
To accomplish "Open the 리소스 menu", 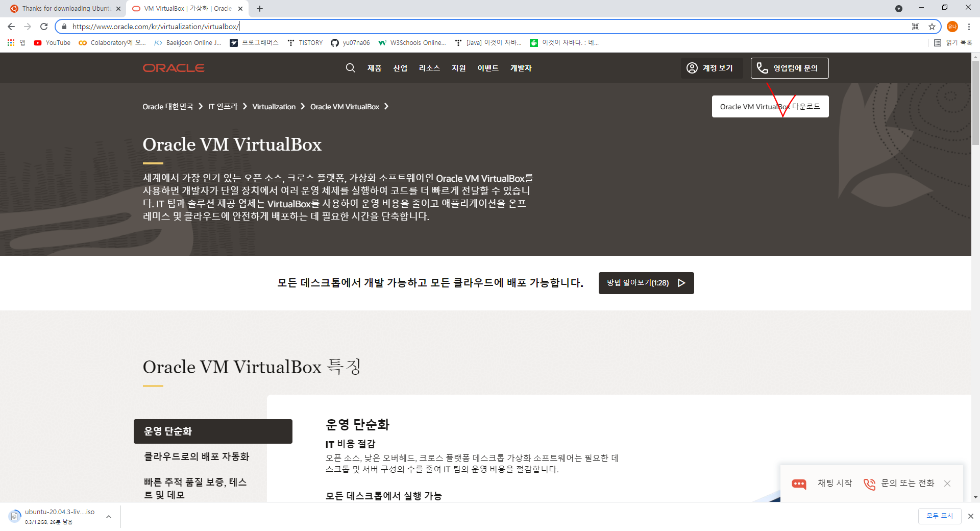I will 429,68.
